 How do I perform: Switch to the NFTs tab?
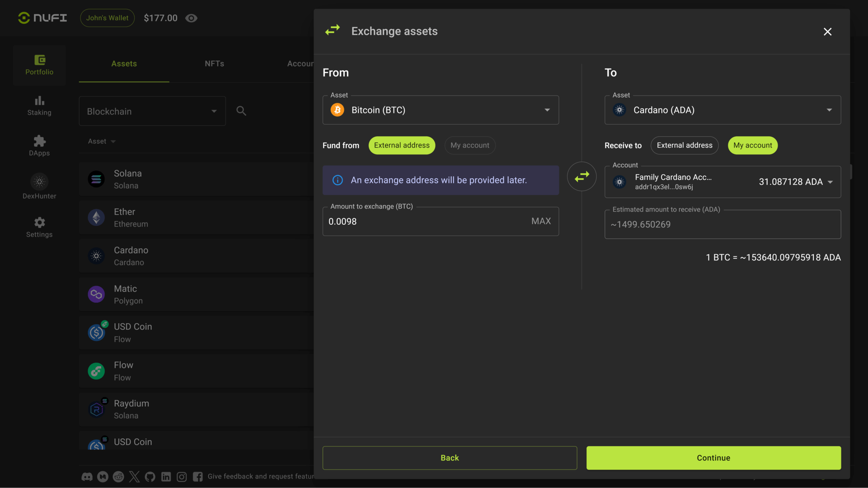coord(214,64)
